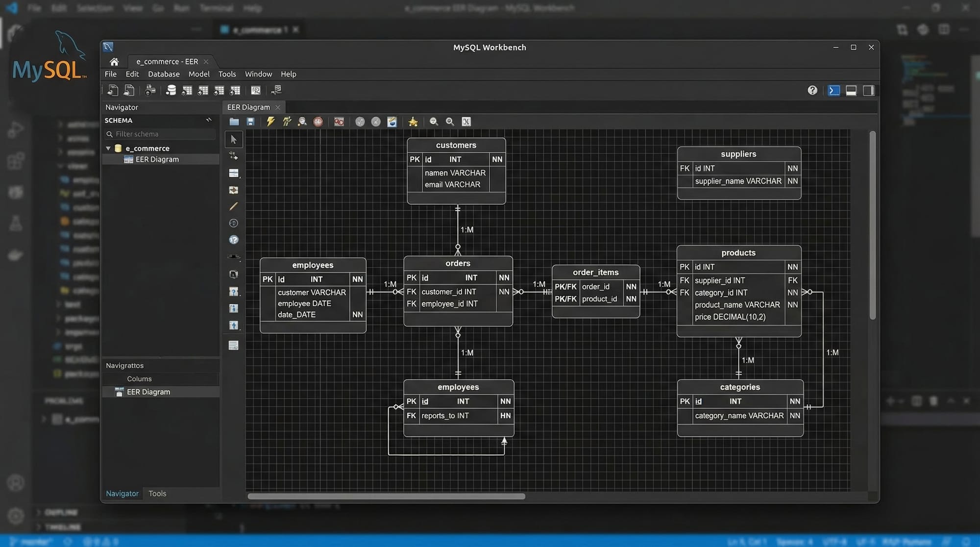The height and width of the screenshot is (547, 980).
Task: Click the database cylinder toolbar icon
Action: [171, 90]
